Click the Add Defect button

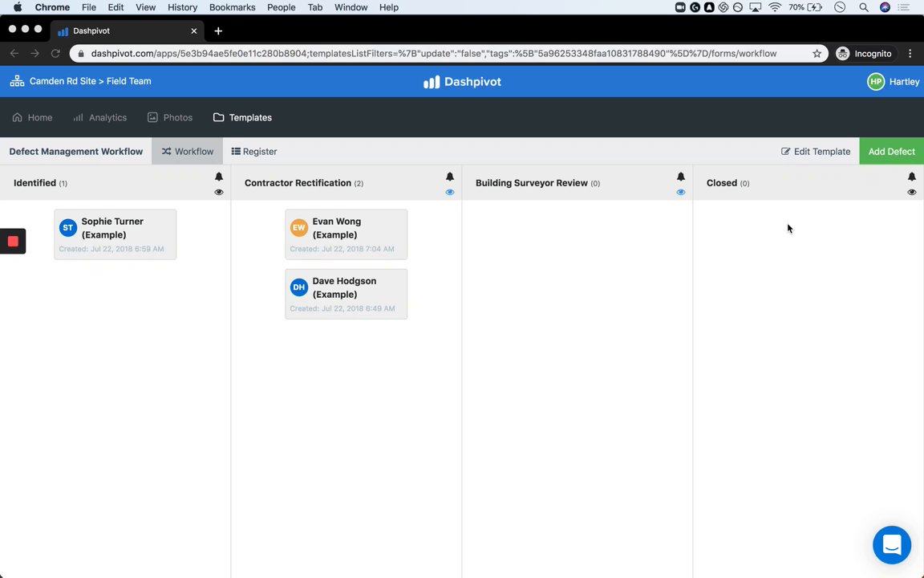coord(891,151)
